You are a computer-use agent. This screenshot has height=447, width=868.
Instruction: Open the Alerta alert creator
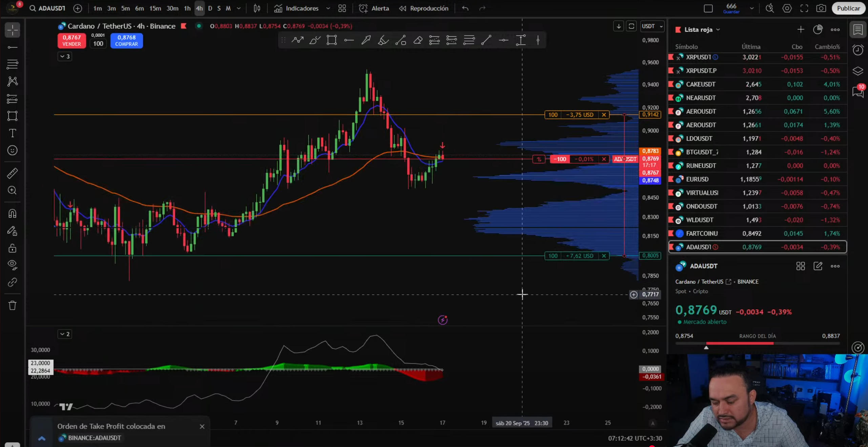[x=374, y=8]
